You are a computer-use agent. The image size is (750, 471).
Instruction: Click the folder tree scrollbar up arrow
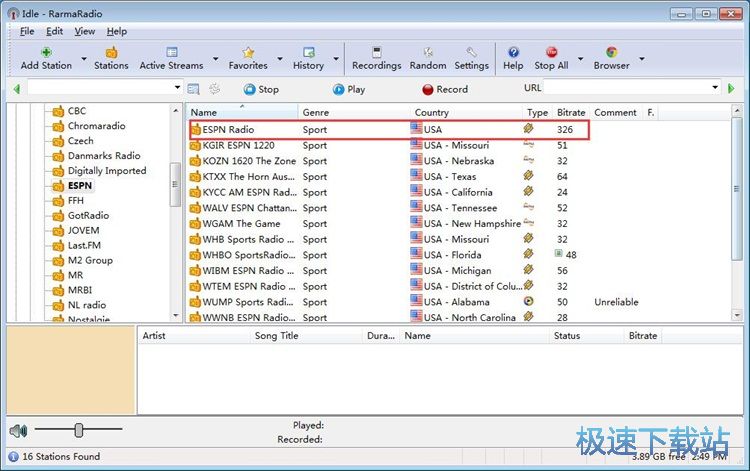pyautogui.click(x=176, y=110)
